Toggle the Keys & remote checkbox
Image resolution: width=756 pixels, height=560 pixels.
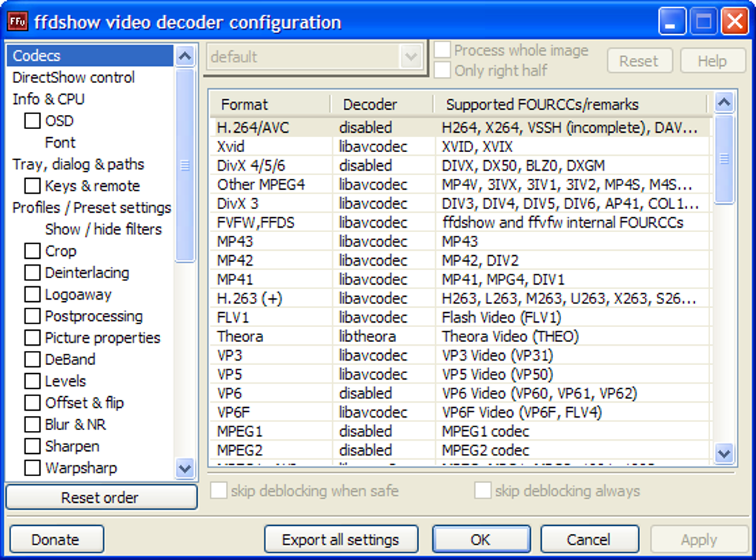coord(33,185)
